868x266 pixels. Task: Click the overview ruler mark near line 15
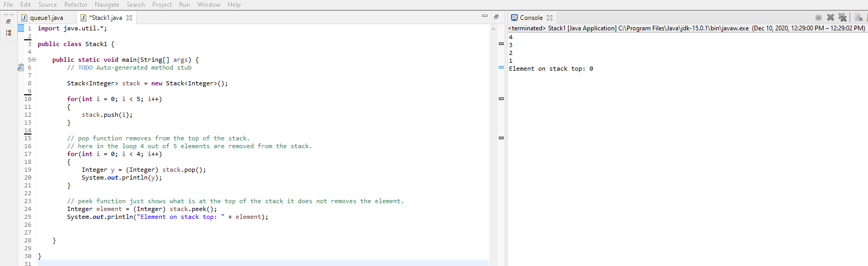click(501, 138)
